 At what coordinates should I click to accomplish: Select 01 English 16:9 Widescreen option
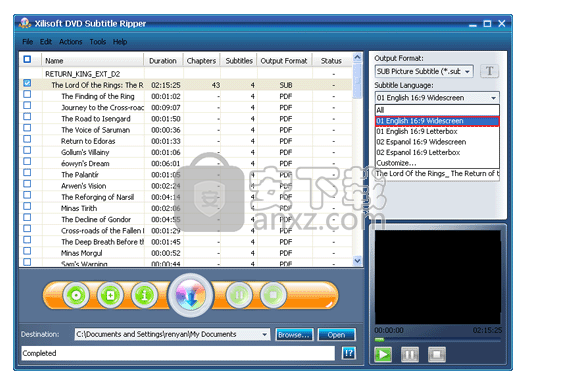point(437,121)
